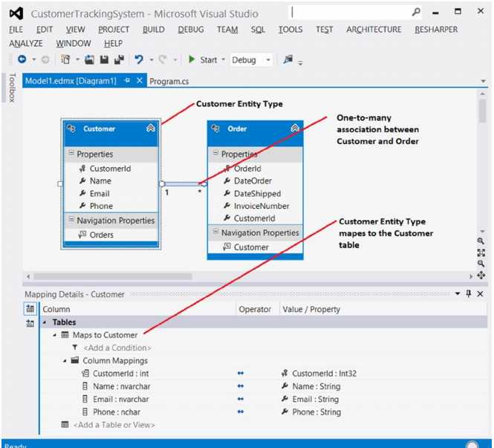Image resolution: width=494 pixels, height=448 pixels.
Task: Collapse the Customer entity with chevron
Action: [x=151, y=128]
